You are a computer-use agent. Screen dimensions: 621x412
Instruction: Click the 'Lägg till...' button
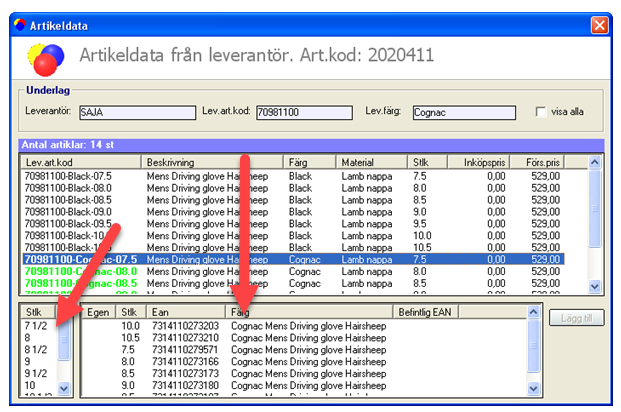574,317
